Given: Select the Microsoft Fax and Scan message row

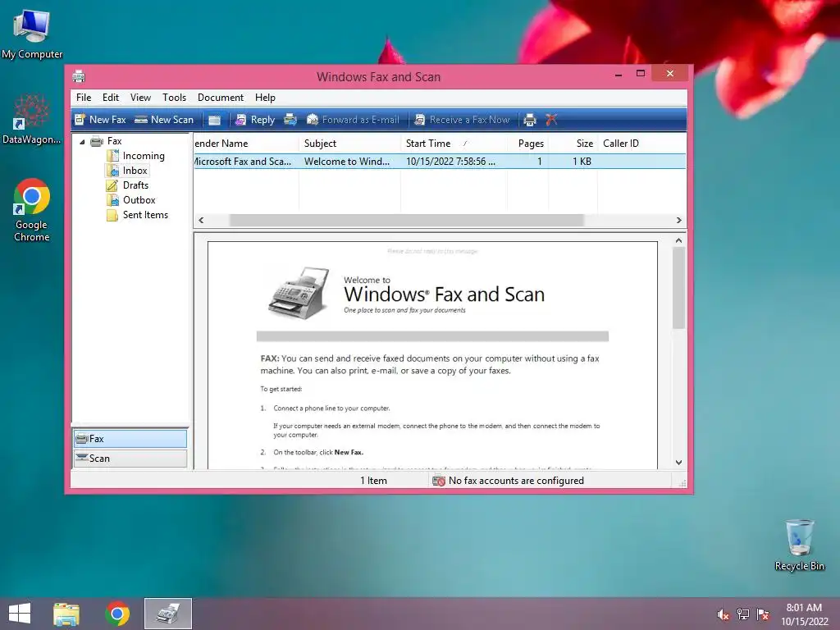Looking at the screenshot, I should (x=440, y=162).
